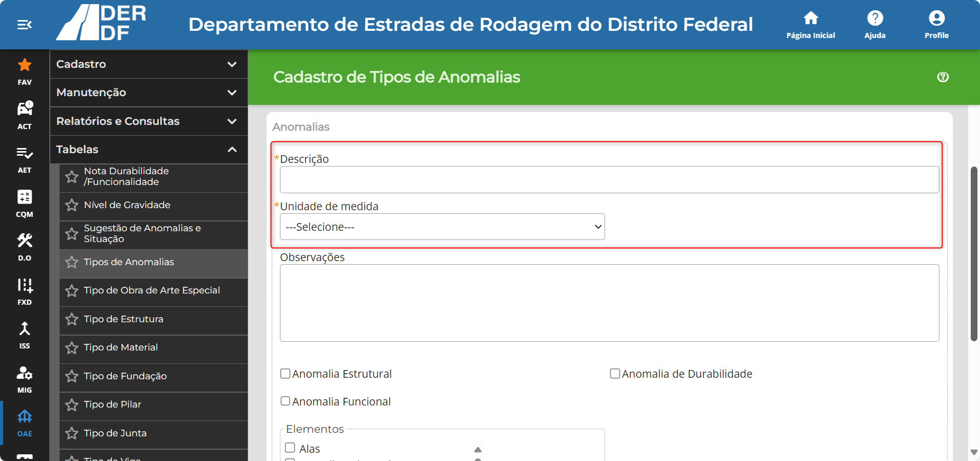The image size is (980, 461).
Task: Collapse the Tabelas menu section
Action: [149, 150]
